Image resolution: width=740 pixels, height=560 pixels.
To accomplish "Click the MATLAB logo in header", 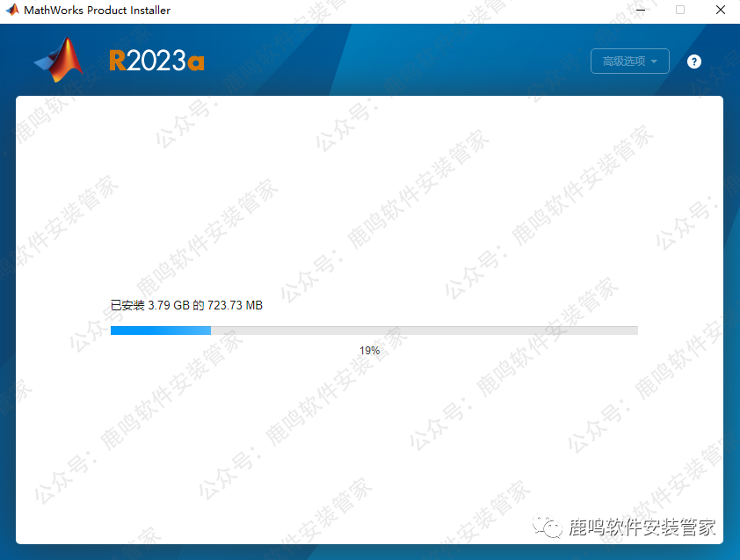I will click(59, 60).
